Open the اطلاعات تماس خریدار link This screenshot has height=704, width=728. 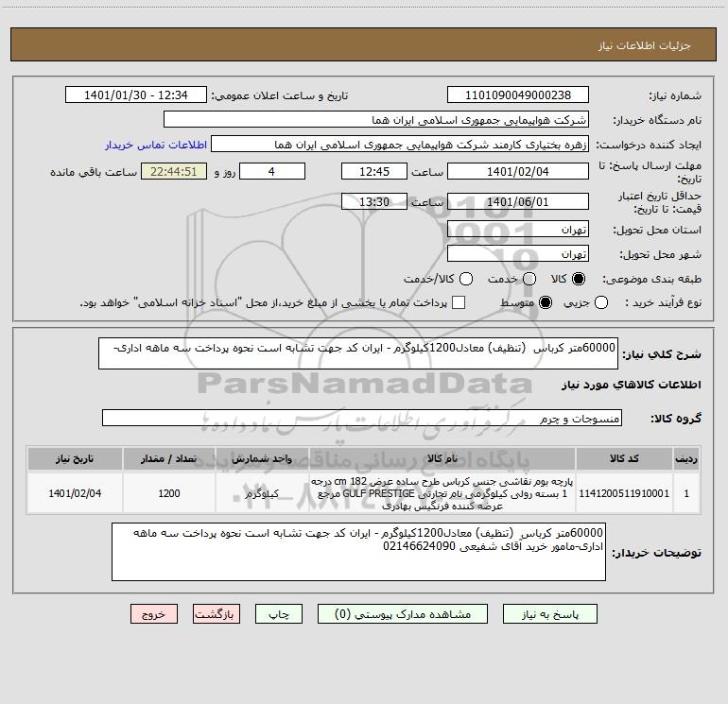pos(156,145)
